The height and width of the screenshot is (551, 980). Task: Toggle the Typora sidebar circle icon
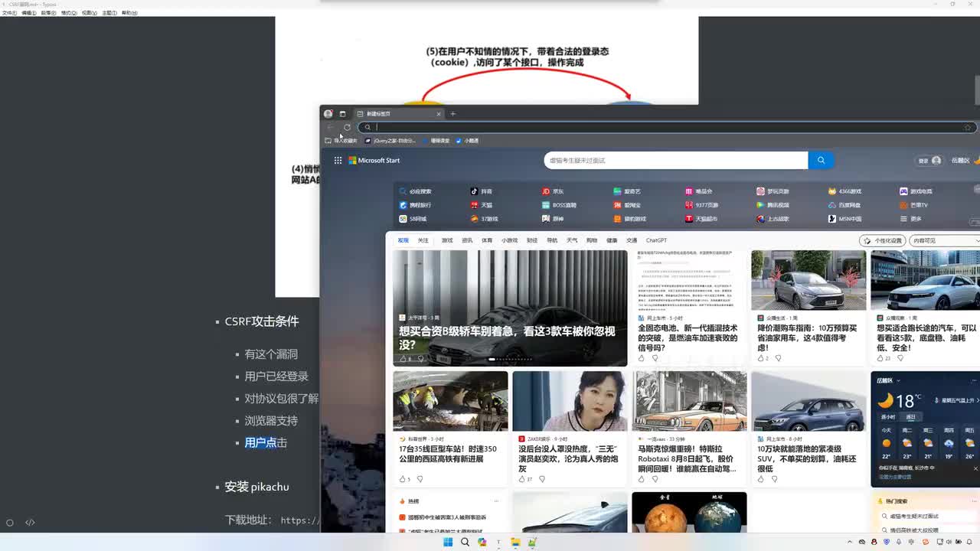tap(10, 523)
